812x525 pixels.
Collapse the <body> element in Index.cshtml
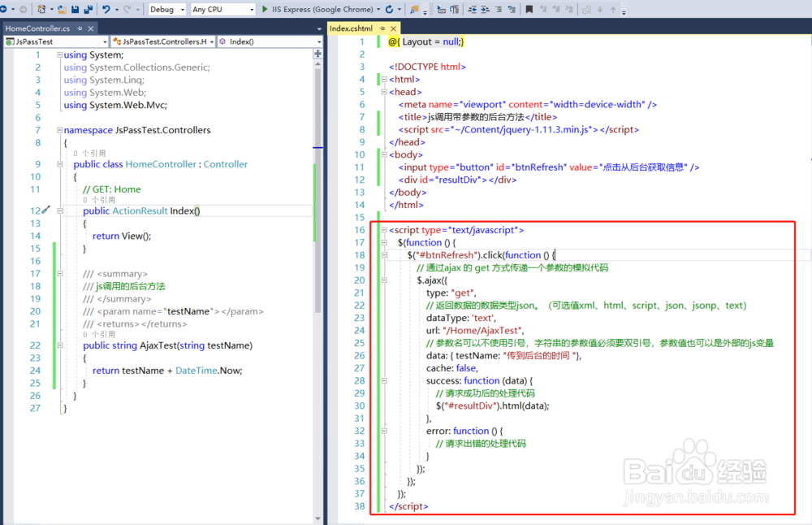pos(384,154)
